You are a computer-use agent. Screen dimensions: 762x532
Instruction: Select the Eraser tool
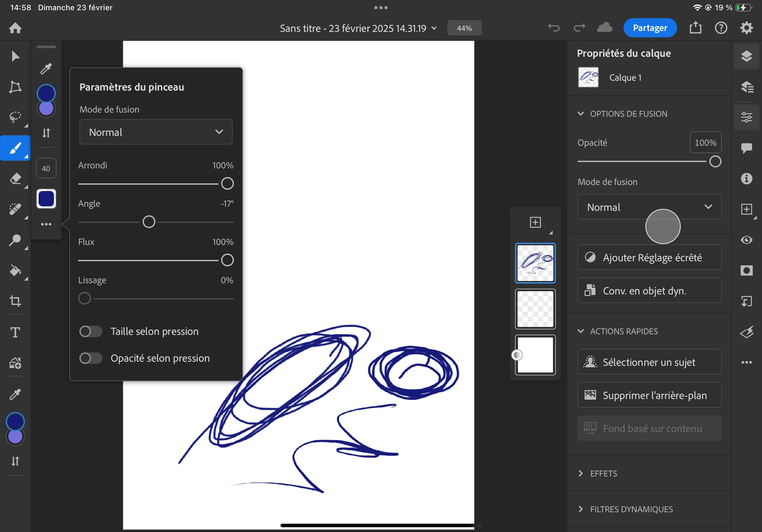click(15, 179)
